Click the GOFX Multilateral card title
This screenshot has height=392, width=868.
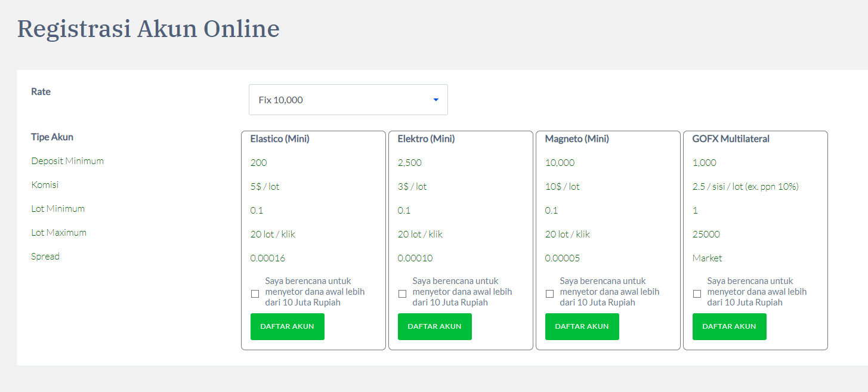click(x=730, y=138)
